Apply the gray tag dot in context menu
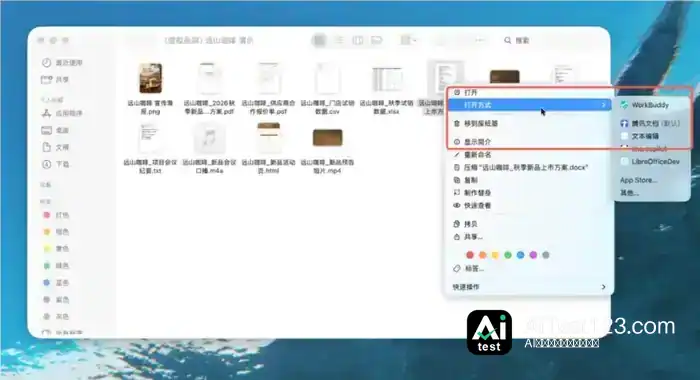This screenshot has width=700, height=380. tap(546, 255)
